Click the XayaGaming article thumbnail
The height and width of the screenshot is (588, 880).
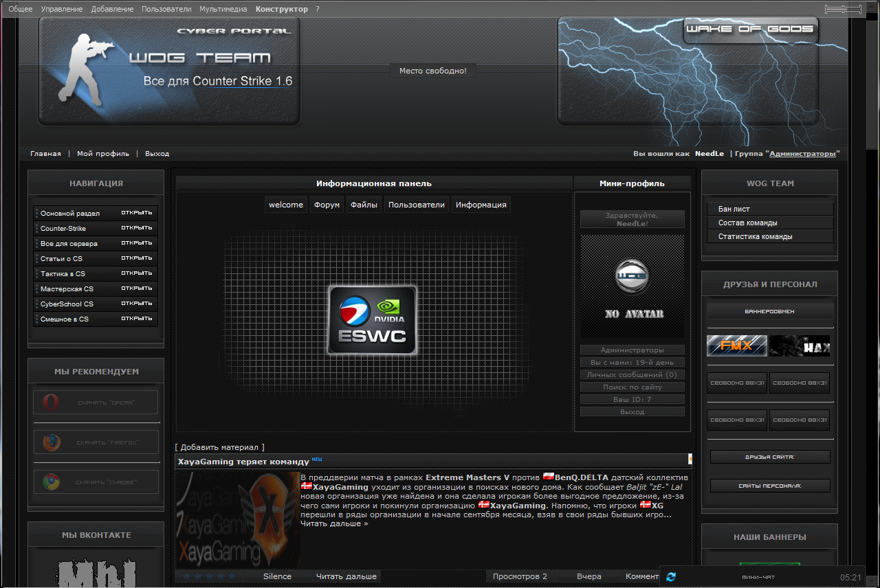(x=237, y=520)
